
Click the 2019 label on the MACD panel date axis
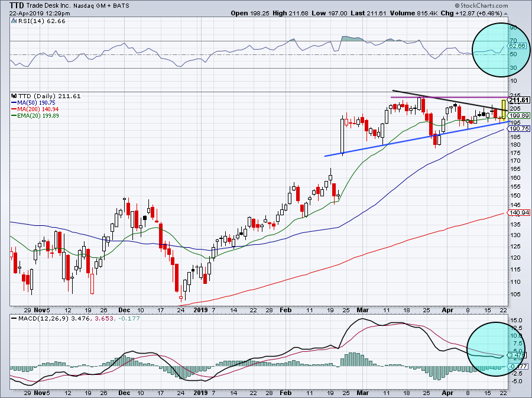[x=200, y=393]
